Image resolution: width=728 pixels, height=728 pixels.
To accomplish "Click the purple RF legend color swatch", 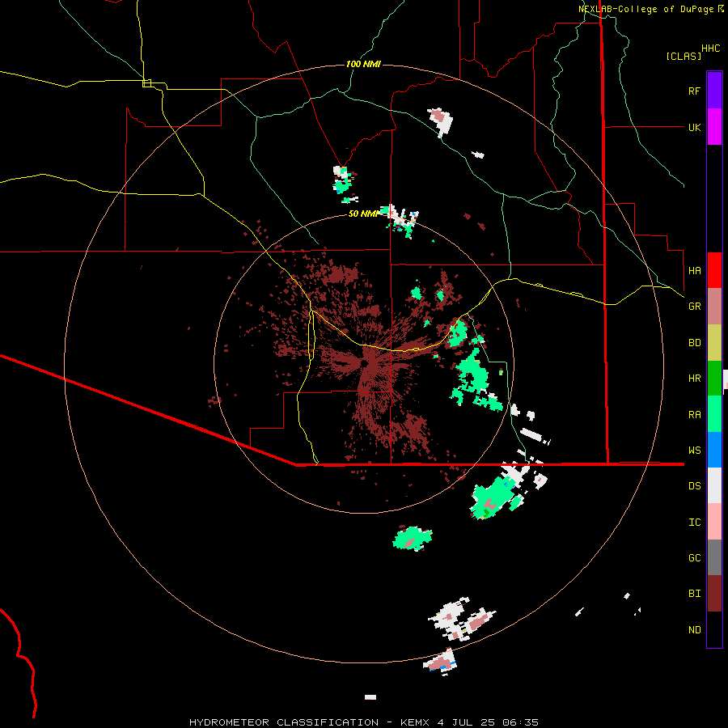I will click(714, 91).
